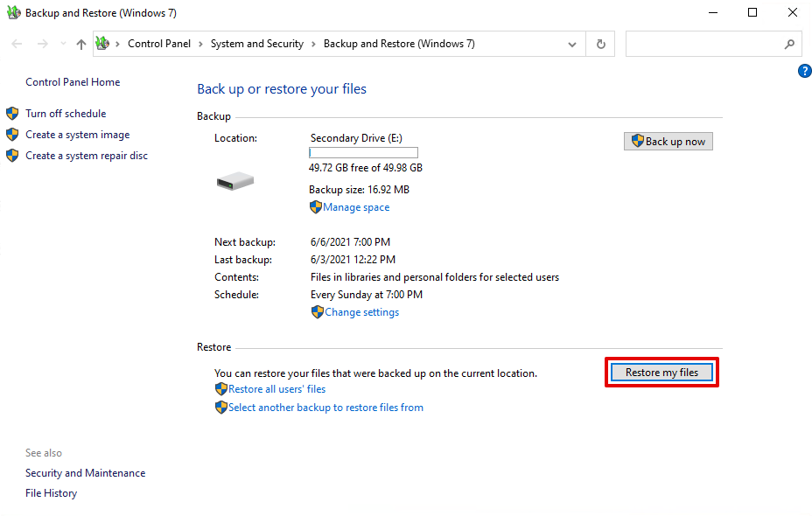Click the shield icon beside Create a system repair disc
812x516 pixels.
12,156
